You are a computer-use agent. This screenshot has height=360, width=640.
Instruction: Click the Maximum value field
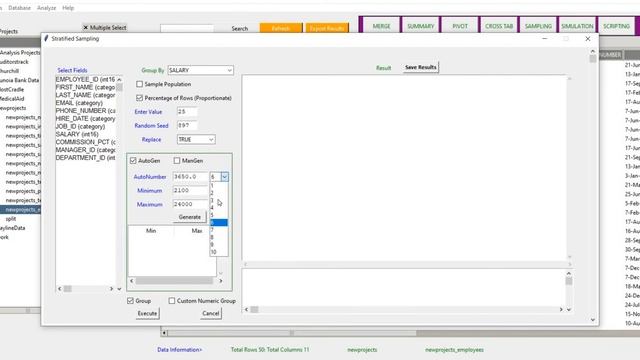(x=190, y=204)
